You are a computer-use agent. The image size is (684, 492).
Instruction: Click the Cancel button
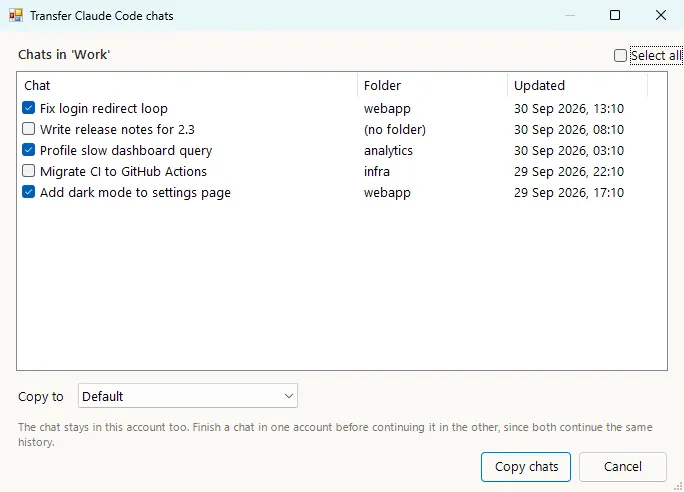point(622,467)
